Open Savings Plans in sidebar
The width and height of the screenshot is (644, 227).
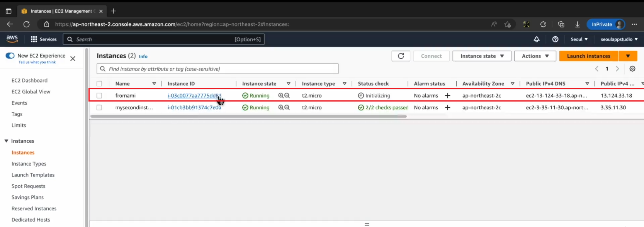coord(27,197)
